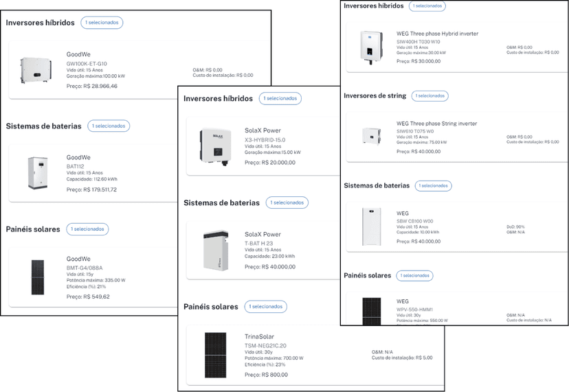This screenshot has width=569, height=392.
Task: Click the '1 selecionados' badge beside Inversores de string
Action: (x=430, y=96)
